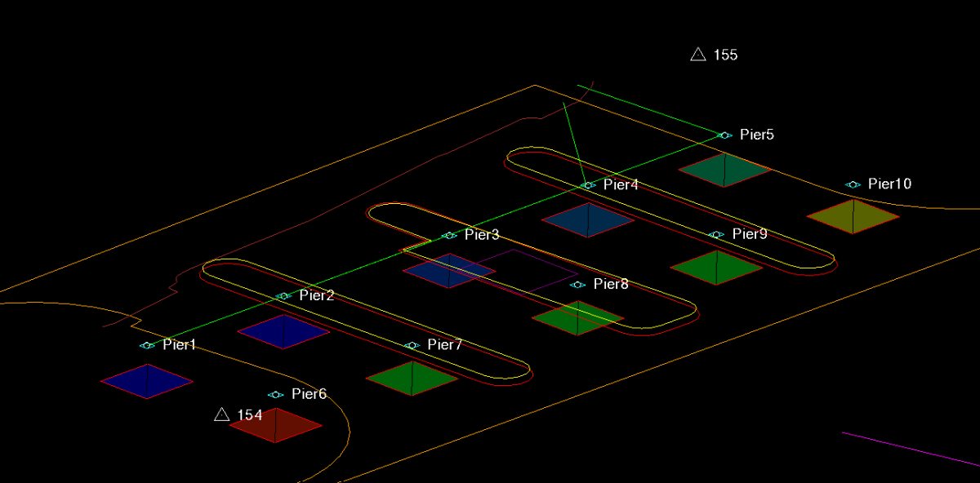Click the Pier7 label text

445,344
